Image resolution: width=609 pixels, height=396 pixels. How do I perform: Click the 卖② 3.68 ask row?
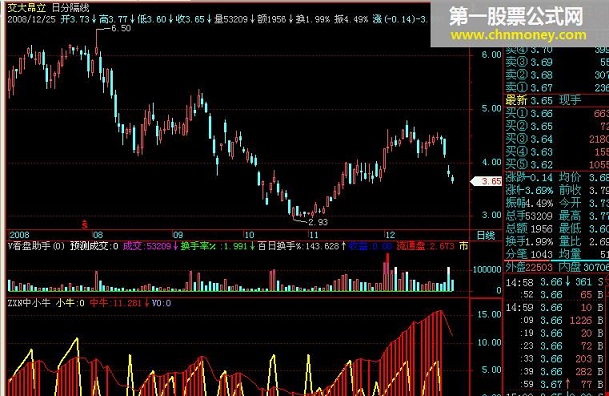tap(557, 75)
